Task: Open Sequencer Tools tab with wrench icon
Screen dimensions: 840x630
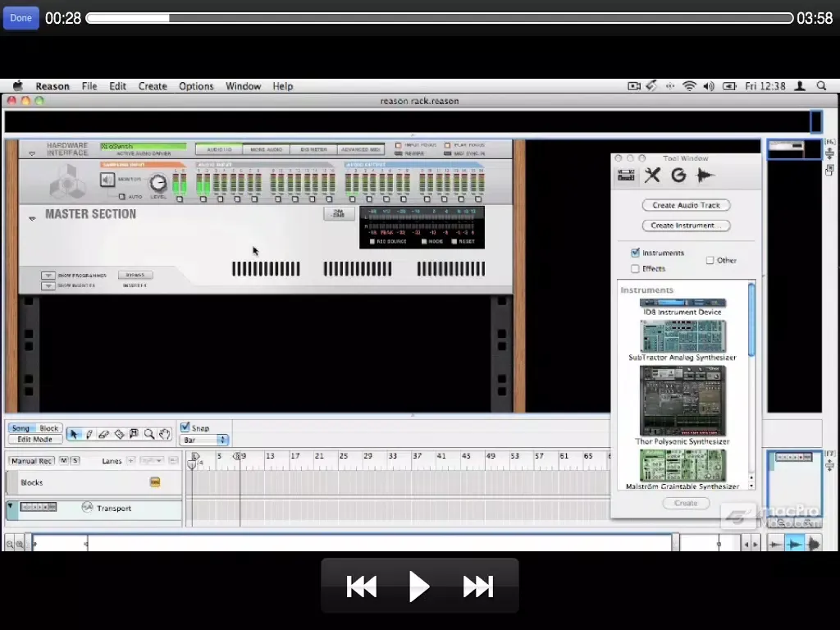Action: (x=652, y=176)
